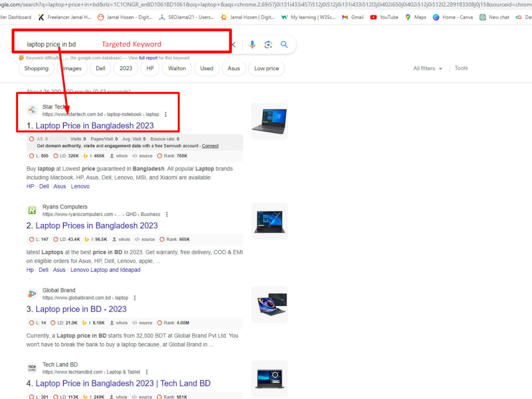The width and height of the screenshot is (532, 399).
Task: Click the Semrush Connect link
Action: pos(210,146)
